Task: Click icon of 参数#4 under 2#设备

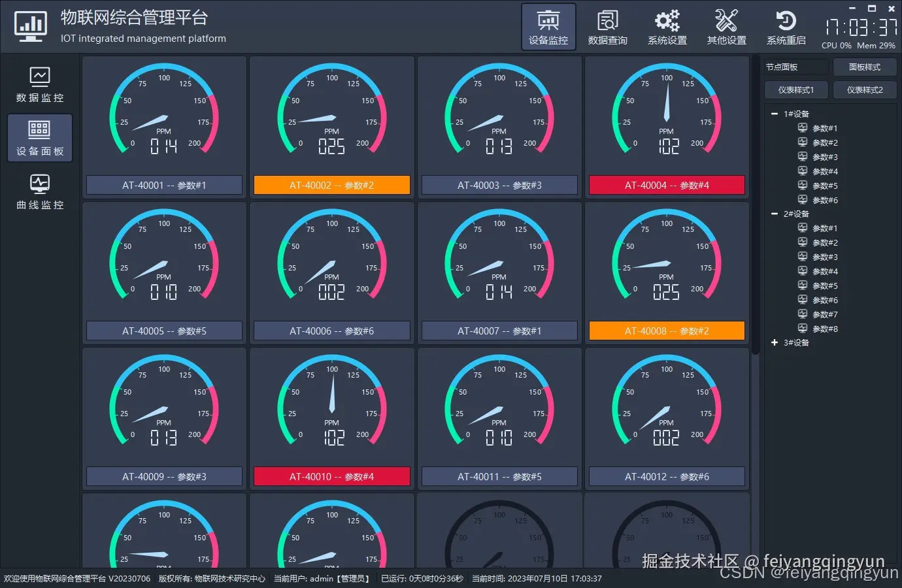Action: (x=803, y=271)
